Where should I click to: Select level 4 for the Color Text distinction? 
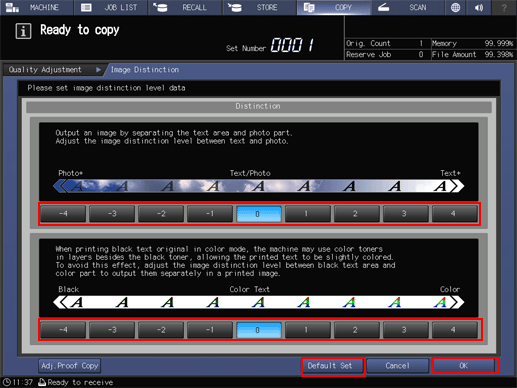(x=453, y=330)
